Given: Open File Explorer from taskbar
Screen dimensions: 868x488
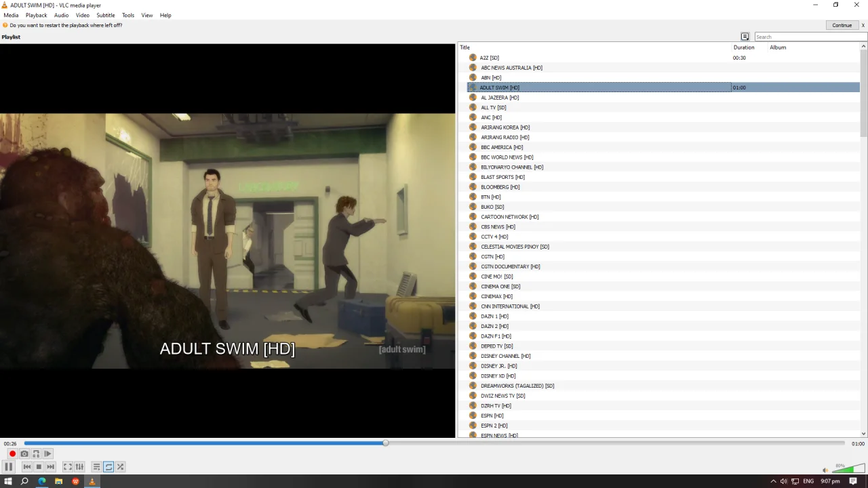Looking at the screenshot, I should pyautogui.click(x=59, y=481).
